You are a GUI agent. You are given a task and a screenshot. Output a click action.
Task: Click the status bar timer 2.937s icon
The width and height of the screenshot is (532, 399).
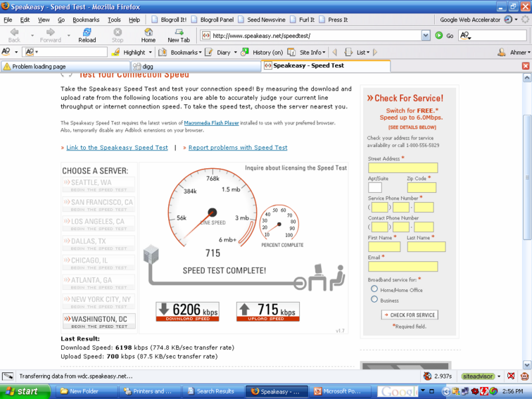pos(427,376)
